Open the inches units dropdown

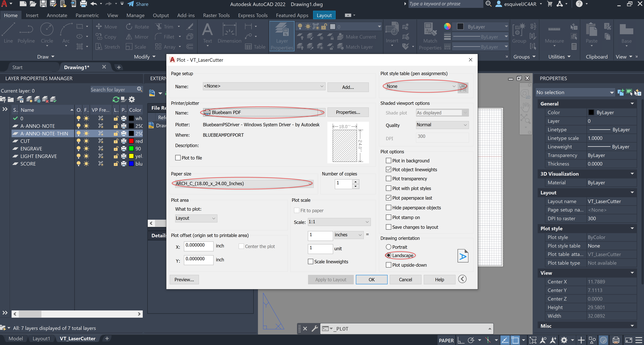[349, 235]
